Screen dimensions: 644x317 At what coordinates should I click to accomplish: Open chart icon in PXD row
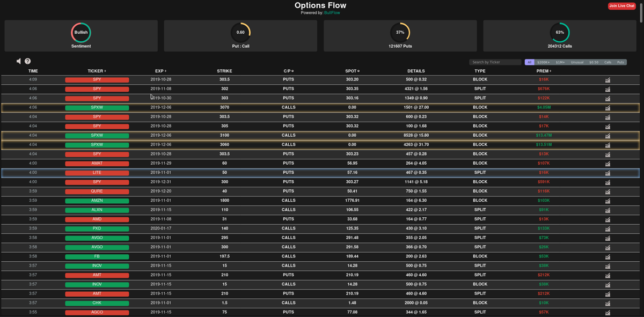coord(608,229)
